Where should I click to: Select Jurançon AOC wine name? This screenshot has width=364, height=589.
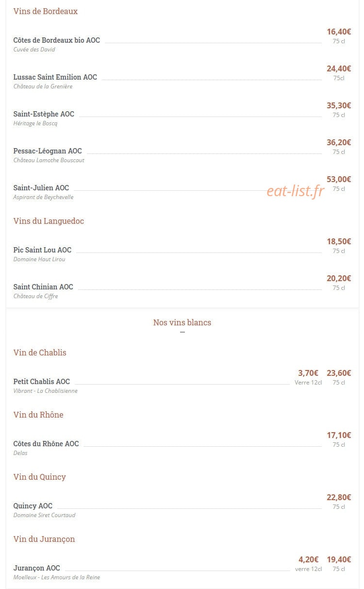tap(37, 568)
